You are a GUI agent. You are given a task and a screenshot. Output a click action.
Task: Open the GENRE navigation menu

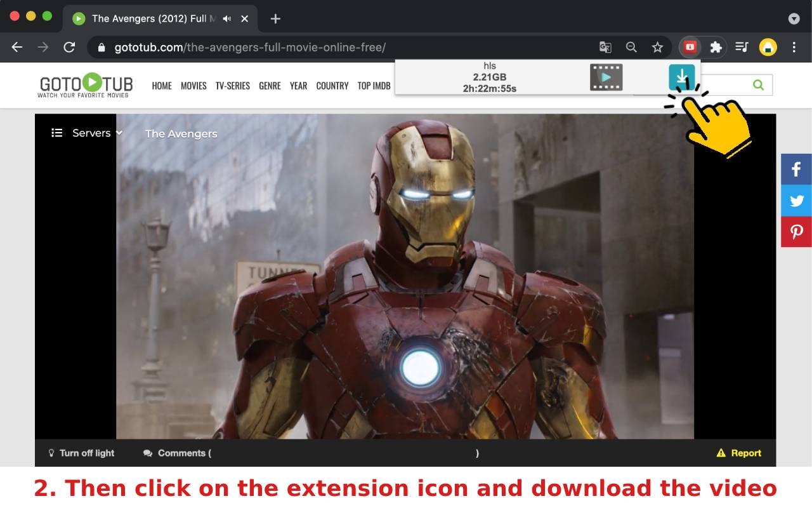point(270,86)
